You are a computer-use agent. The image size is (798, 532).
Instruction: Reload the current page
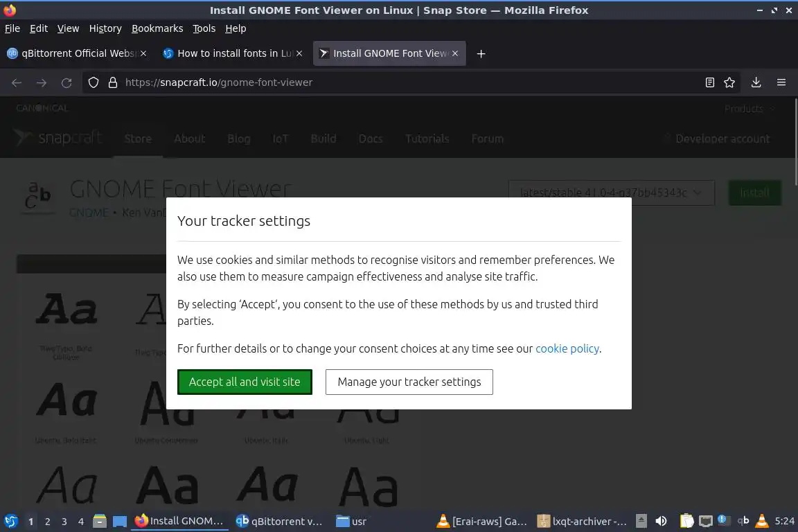click(x=66, y=82)
